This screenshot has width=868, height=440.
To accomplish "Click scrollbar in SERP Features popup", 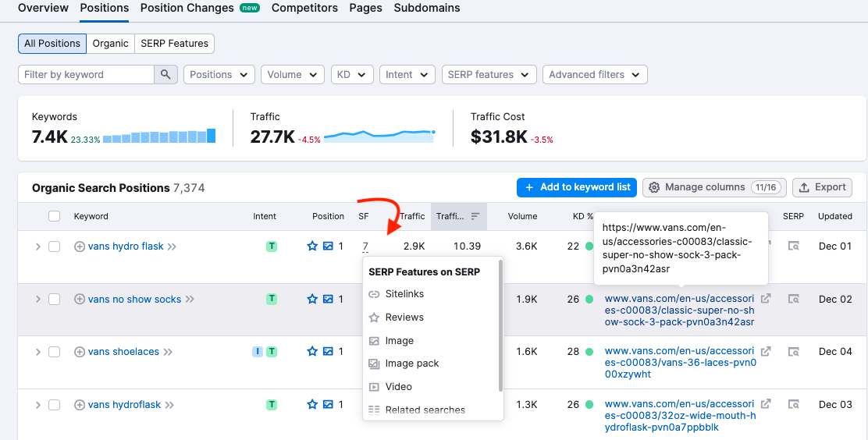I will pyautogui.click(x=500, y=326).
